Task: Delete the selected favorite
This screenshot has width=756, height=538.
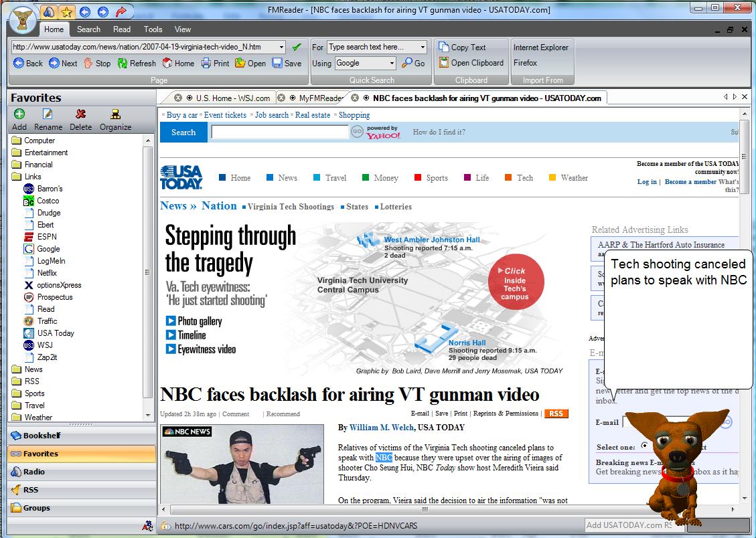Action: point(80,120)
